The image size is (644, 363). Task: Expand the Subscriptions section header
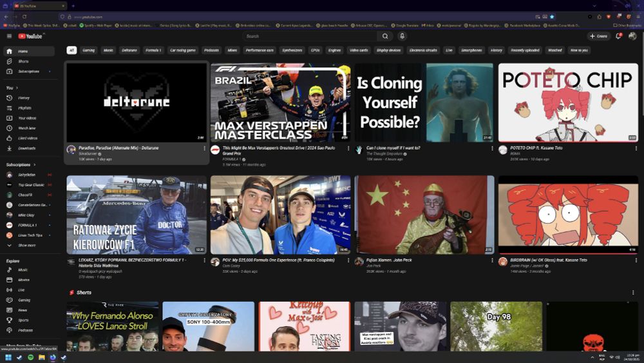point(21,165)
